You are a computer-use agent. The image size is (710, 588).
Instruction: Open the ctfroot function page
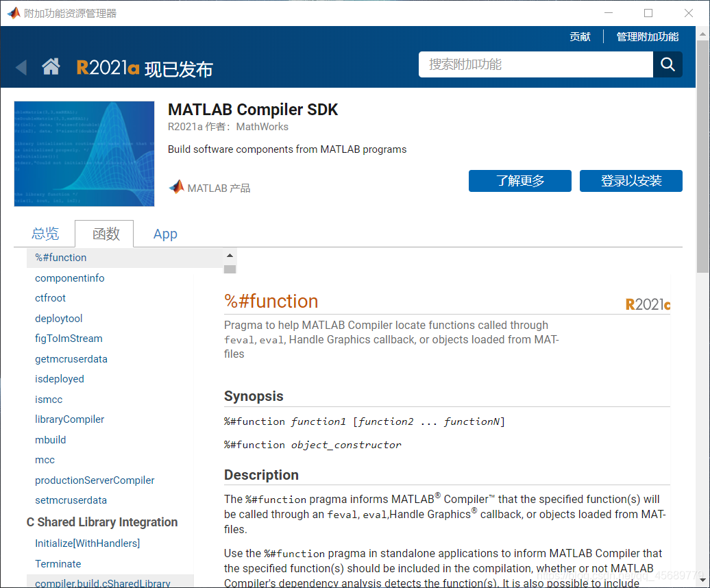pos(50,298)
